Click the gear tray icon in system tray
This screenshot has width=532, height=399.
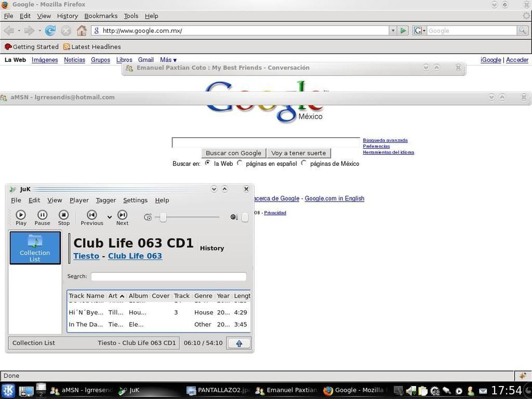tap(435, 391)
